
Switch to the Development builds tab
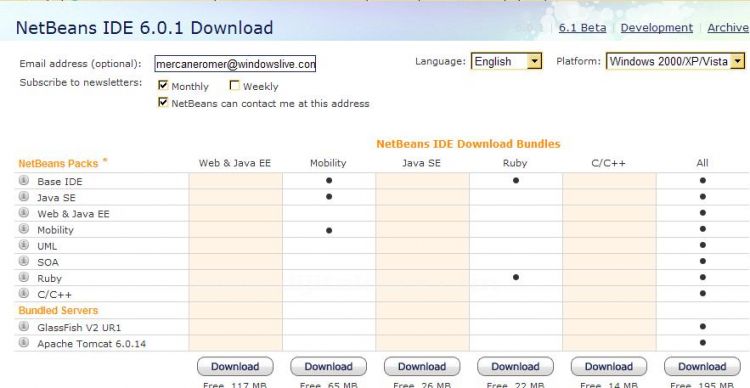tap(656, 28)
